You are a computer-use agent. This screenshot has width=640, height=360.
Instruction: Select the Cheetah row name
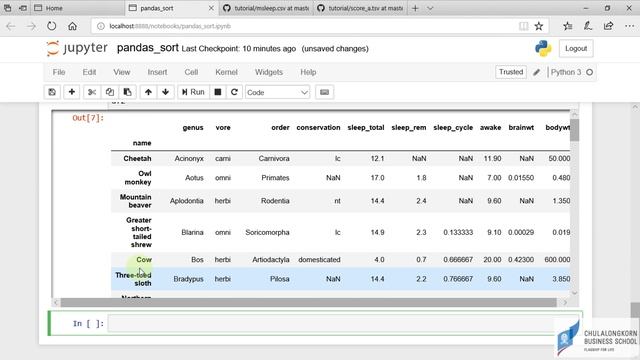pyautogui.click(x=137, y=158)
